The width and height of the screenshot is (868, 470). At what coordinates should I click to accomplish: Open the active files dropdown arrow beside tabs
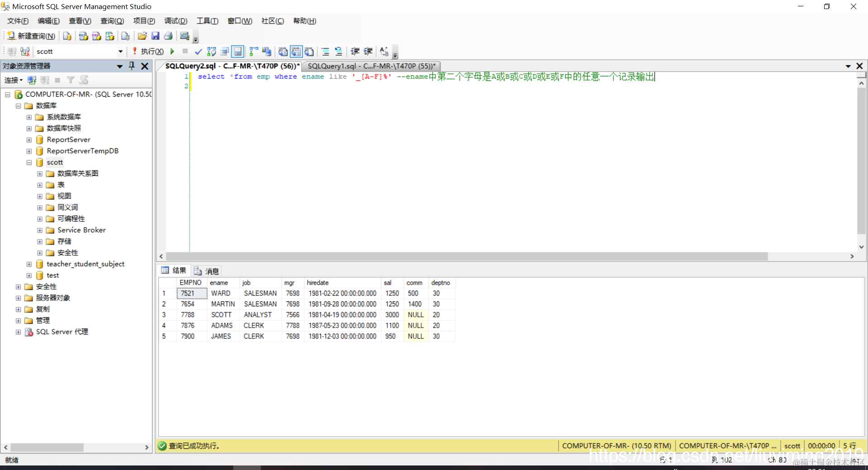(848, 66)
